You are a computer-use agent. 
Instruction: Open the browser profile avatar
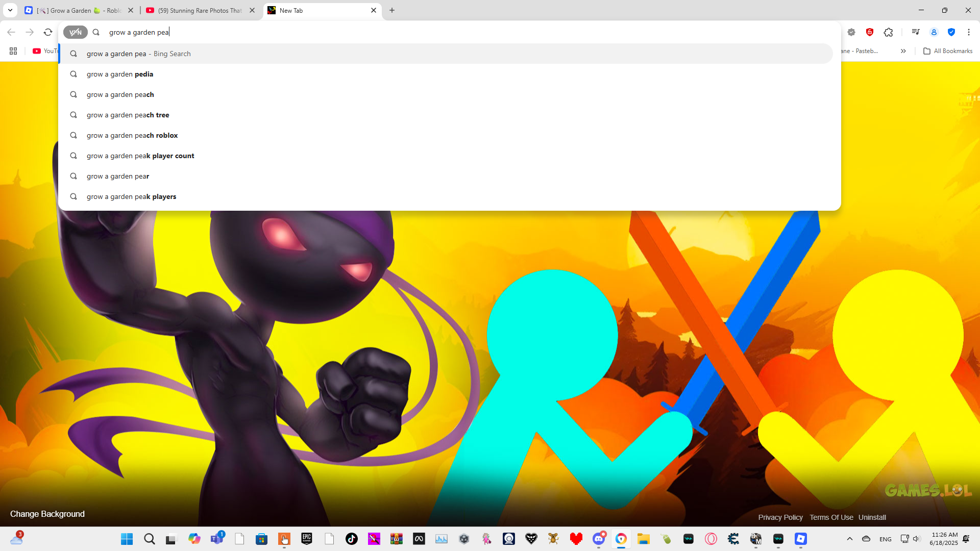point(934,32)
